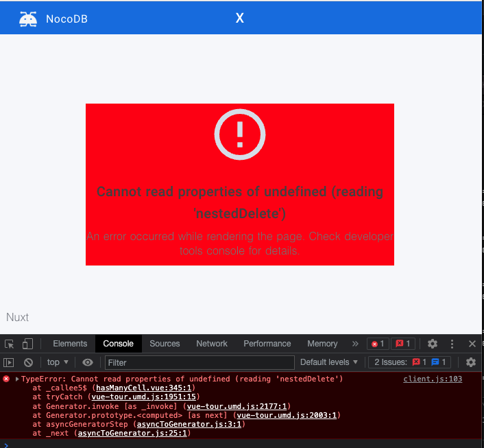Screen dimensions: 484x448
Task: Open the top JavaScript context dropdown
Action: coord(58,362)
